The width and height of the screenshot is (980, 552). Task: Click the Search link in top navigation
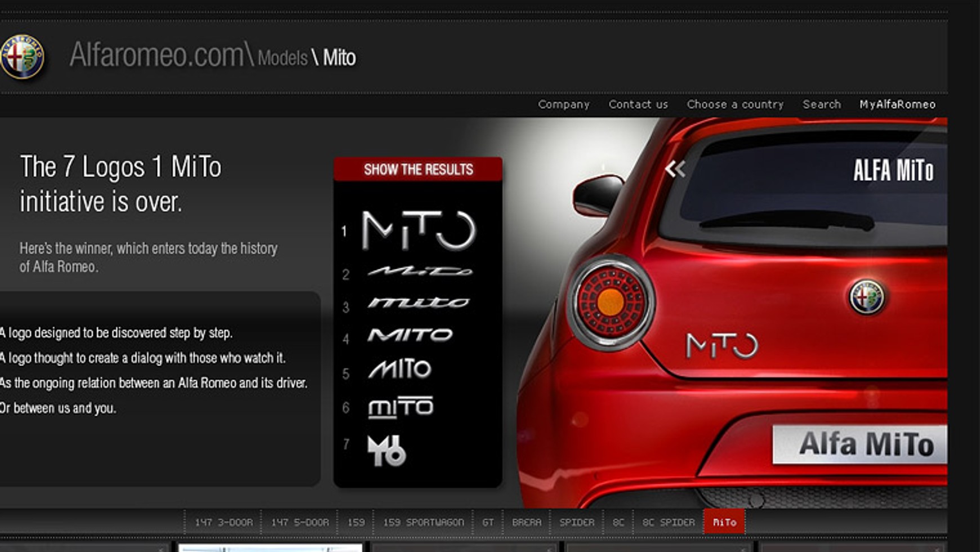coord(821,104)
